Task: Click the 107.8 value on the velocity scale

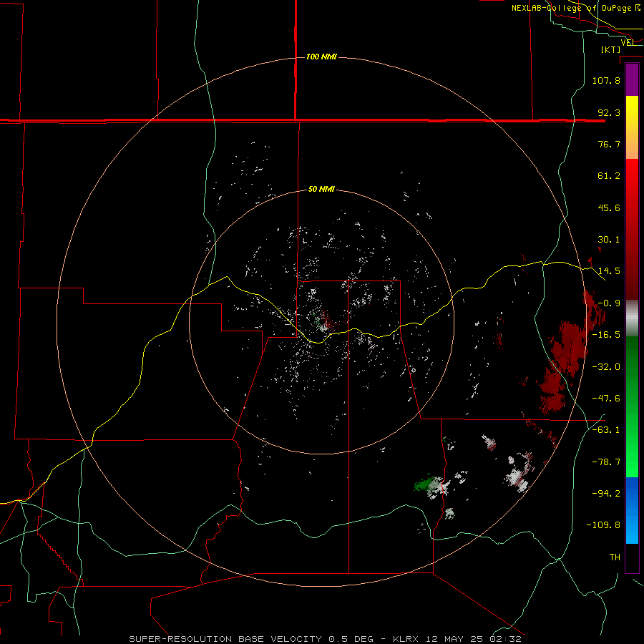Action: tap(606, 80)
